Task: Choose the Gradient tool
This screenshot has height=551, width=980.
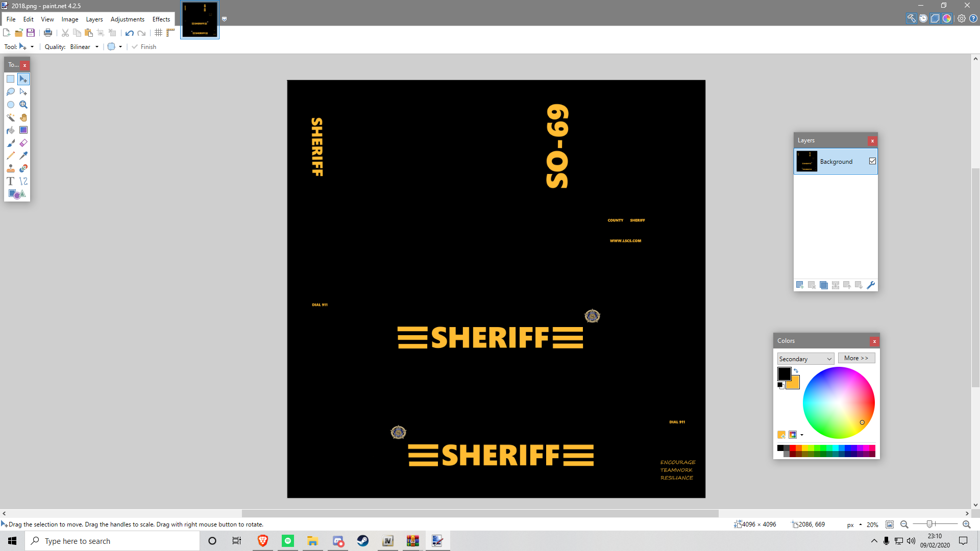Action: (x=23, y=130)
